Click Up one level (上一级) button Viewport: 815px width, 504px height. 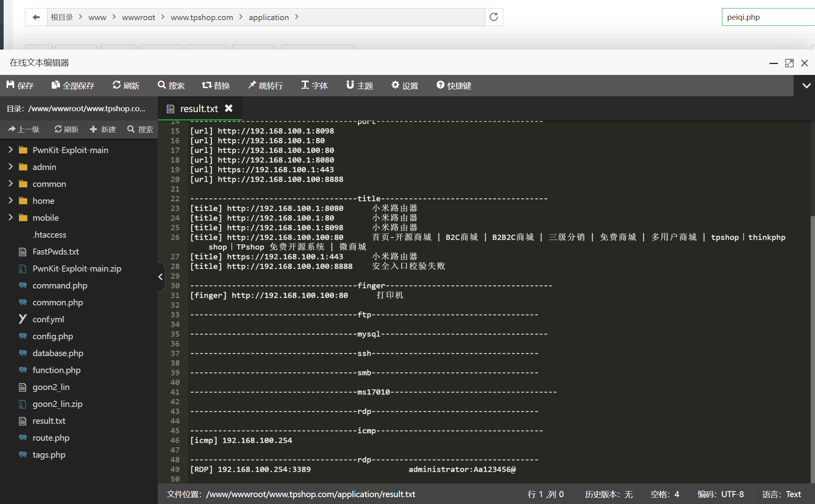[24, 129]
